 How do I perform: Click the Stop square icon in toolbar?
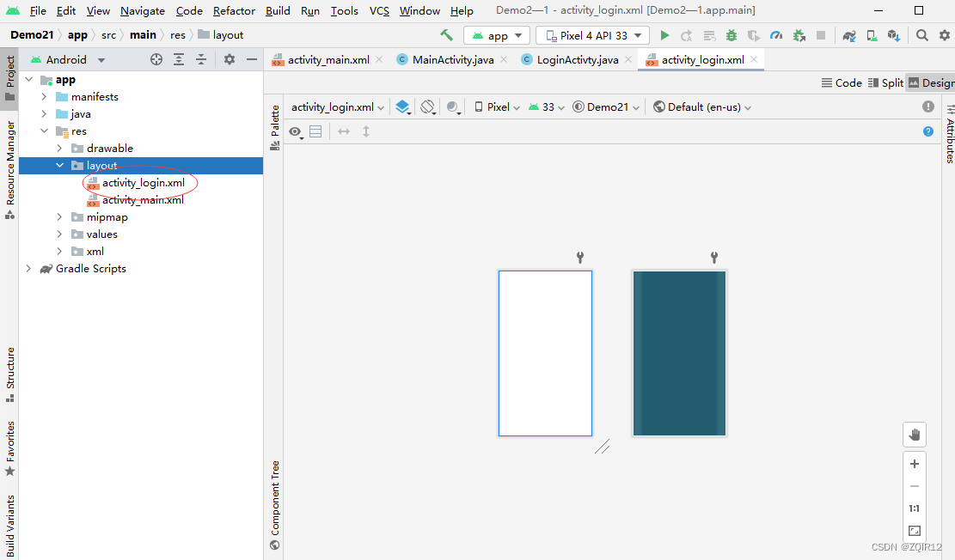coord(820,35)
